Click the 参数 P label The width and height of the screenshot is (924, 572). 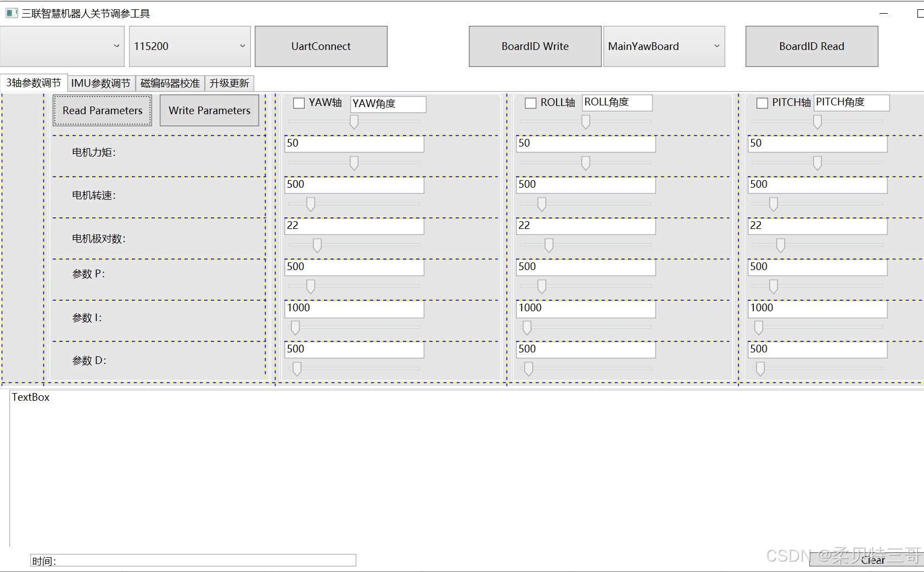[x=88, y=274]
